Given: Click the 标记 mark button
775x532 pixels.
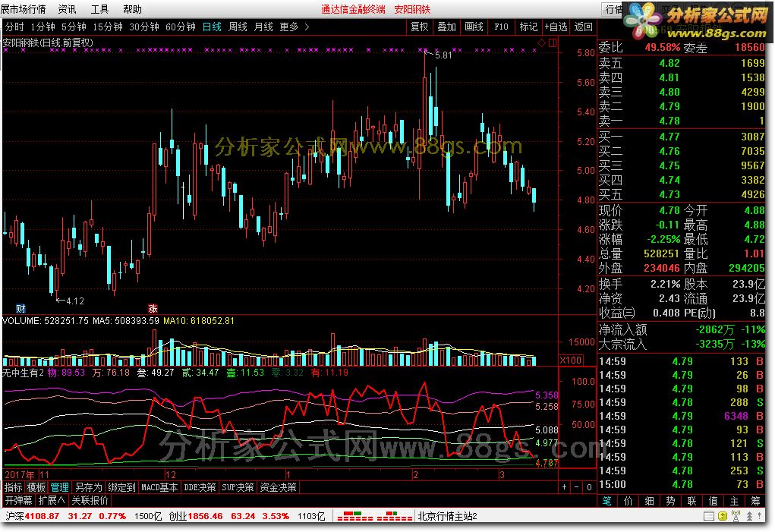Looking at the screenshot, I should (528, 27).
